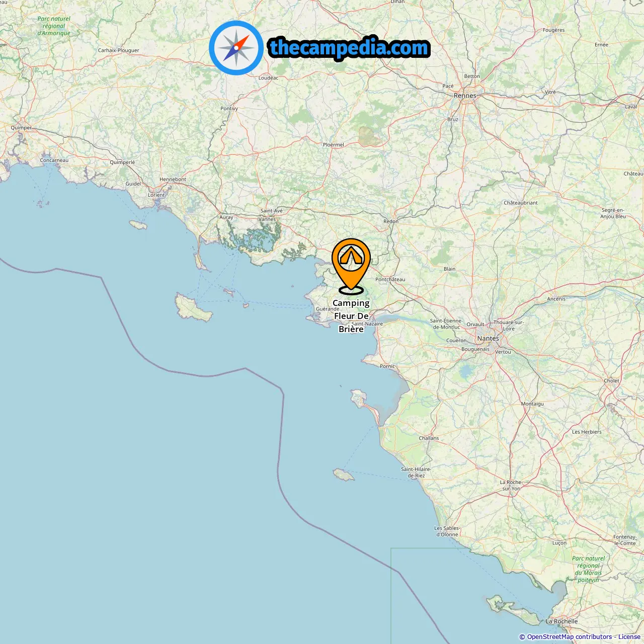Open the License link in attribution
Screen dimensions: 644x644
[629, 637]
